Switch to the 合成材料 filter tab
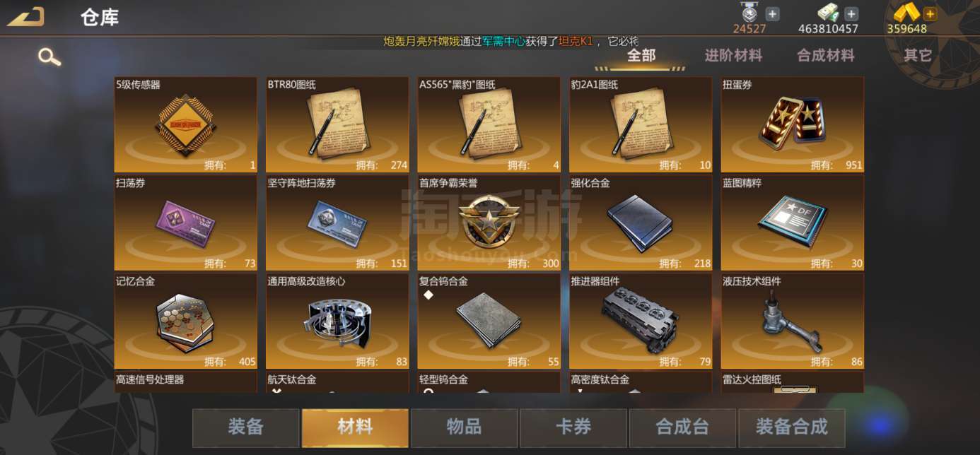Image resolution: width=980 pixels, height=455 pixels. pos(826,56)
